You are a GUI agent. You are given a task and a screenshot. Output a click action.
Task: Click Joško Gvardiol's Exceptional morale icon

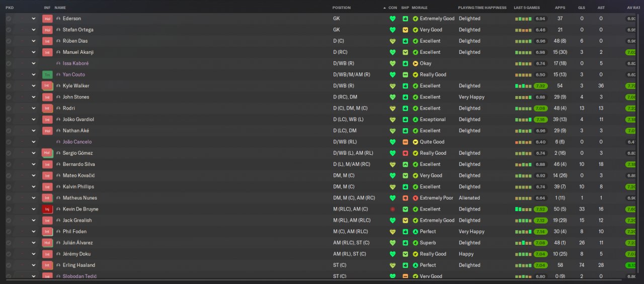tap(415, 120)
